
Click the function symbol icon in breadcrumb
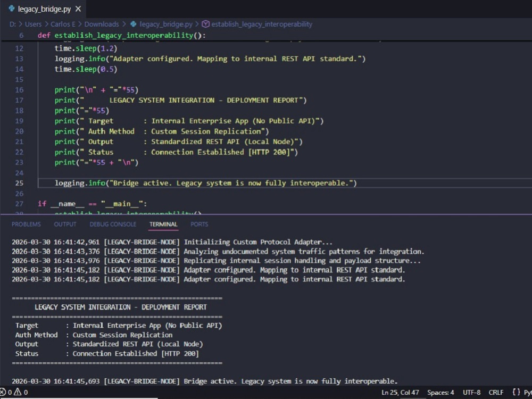click(205, 24)
